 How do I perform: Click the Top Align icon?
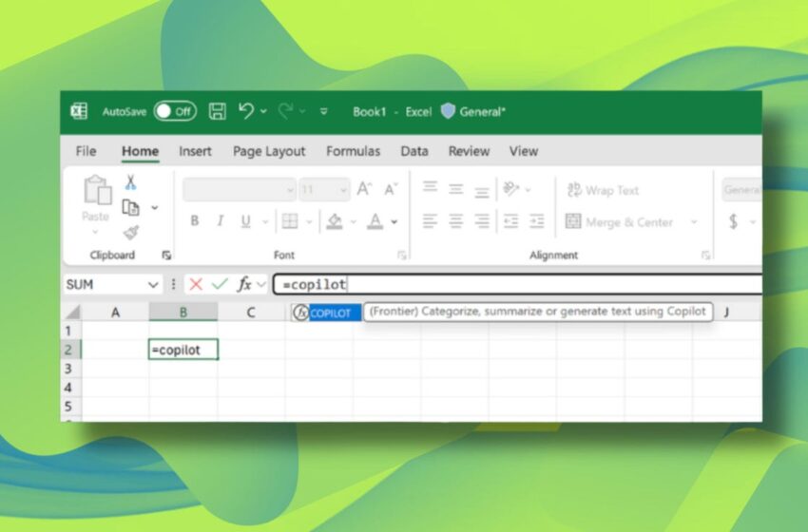click(431, 188)
